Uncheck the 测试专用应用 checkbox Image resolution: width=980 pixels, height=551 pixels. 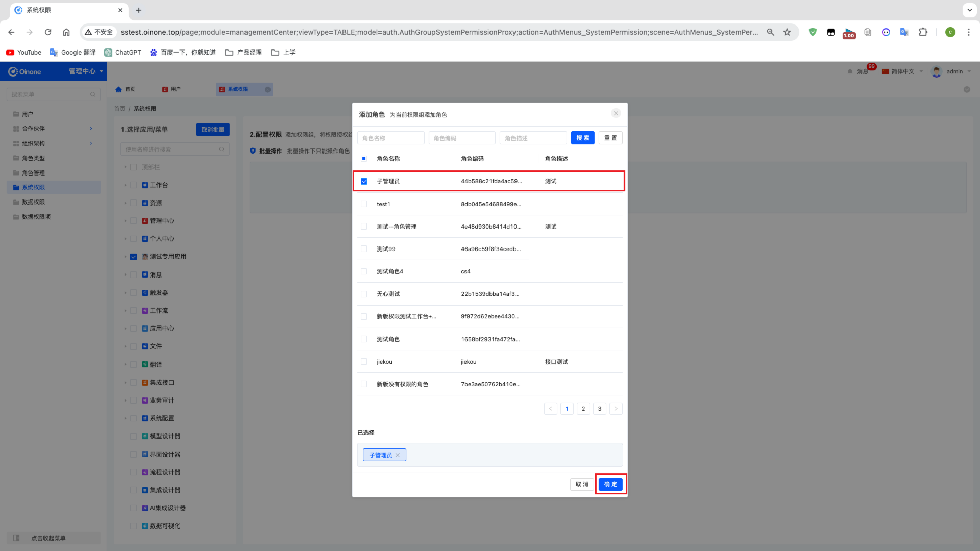[133, 257]
